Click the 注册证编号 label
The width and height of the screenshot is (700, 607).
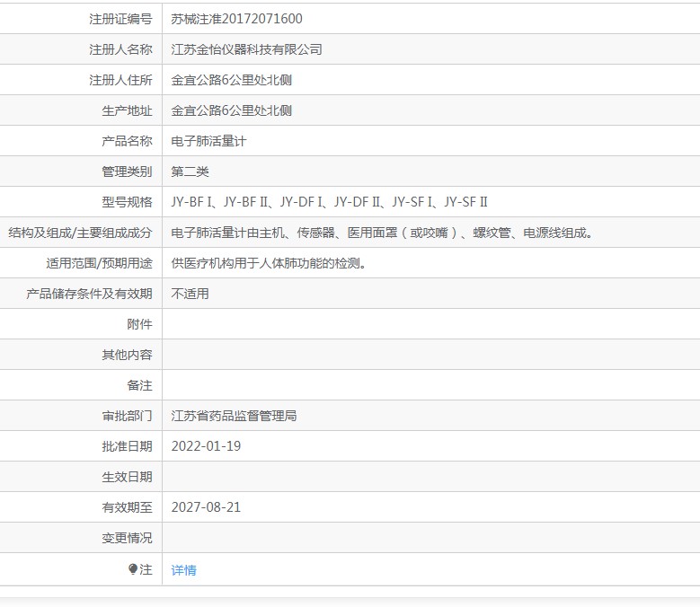(x=120, y=19)
